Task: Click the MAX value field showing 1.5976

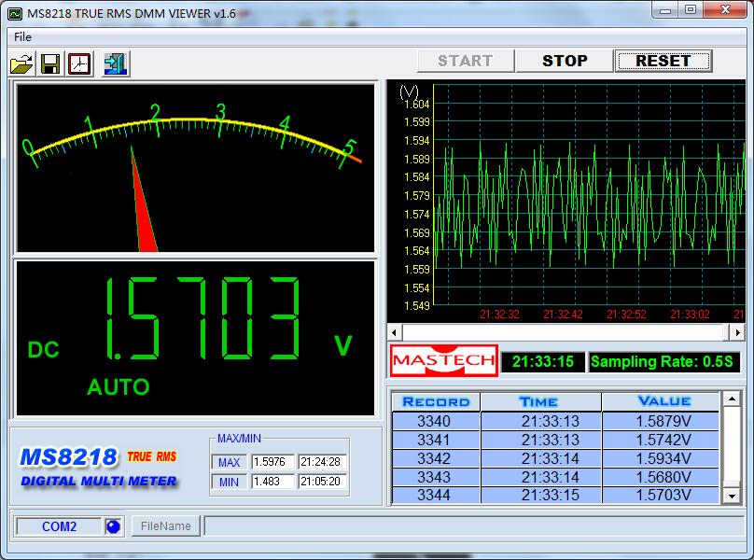Action: [x=272, y=462]
